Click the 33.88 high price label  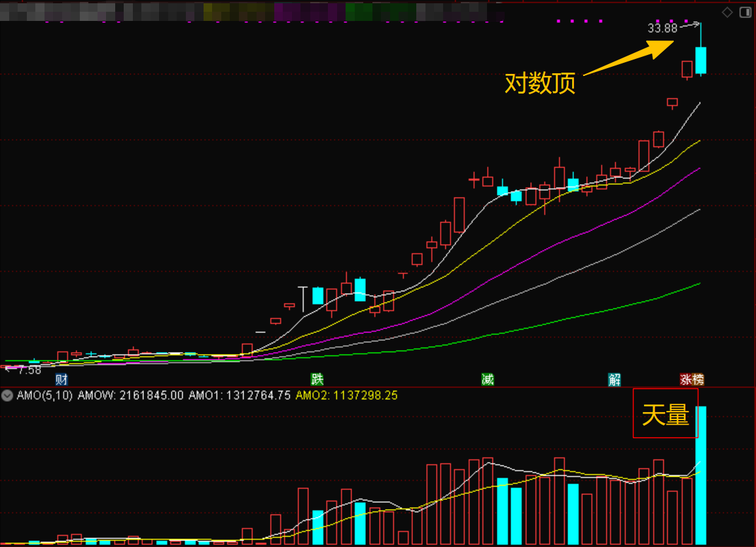[x=661, y=28]
